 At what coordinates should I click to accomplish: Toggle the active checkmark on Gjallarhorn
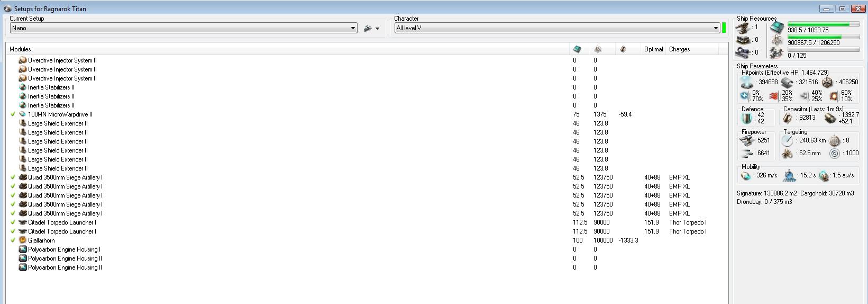click(13, 240)
